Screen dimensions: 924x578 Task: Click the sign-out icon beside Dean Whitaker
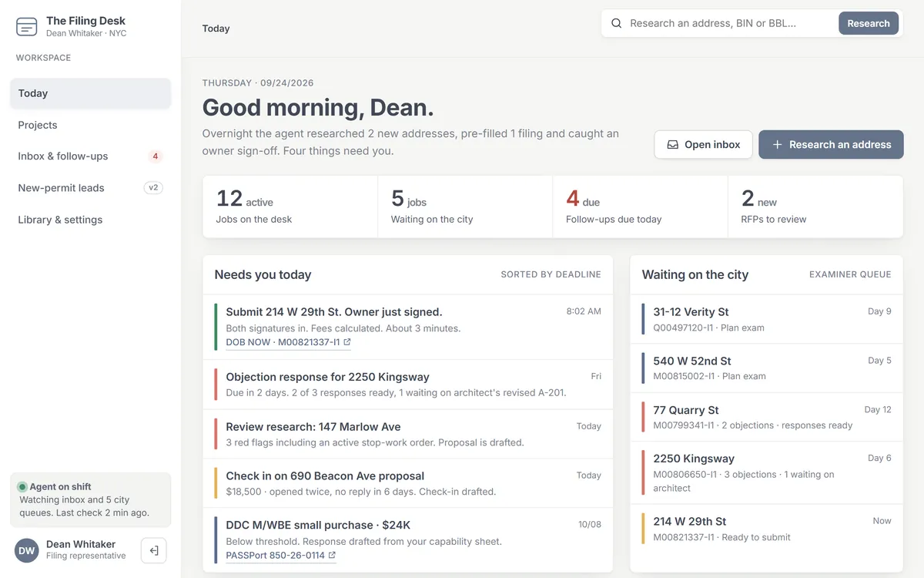coord(154,550)
